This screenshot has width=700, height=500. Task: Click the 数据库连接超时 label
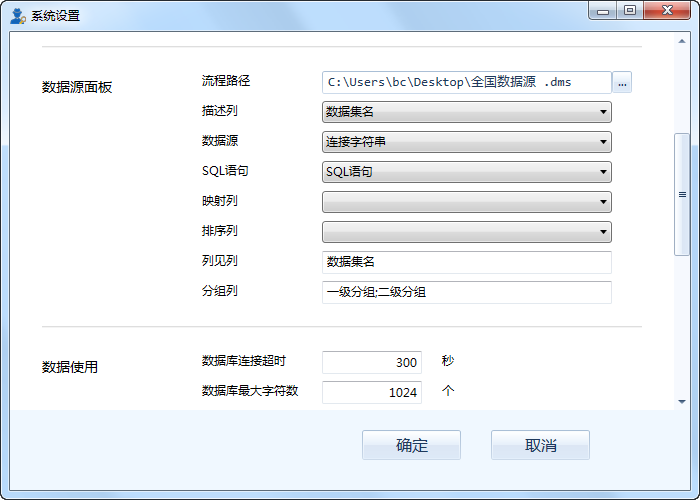point(244,361)
